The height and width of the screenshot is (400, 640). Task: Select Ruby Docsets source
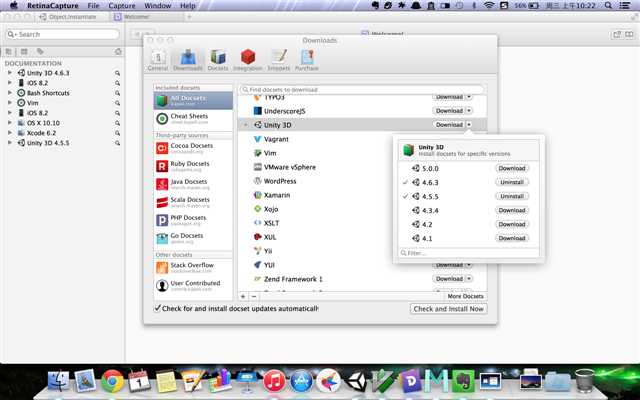point(193,166)
